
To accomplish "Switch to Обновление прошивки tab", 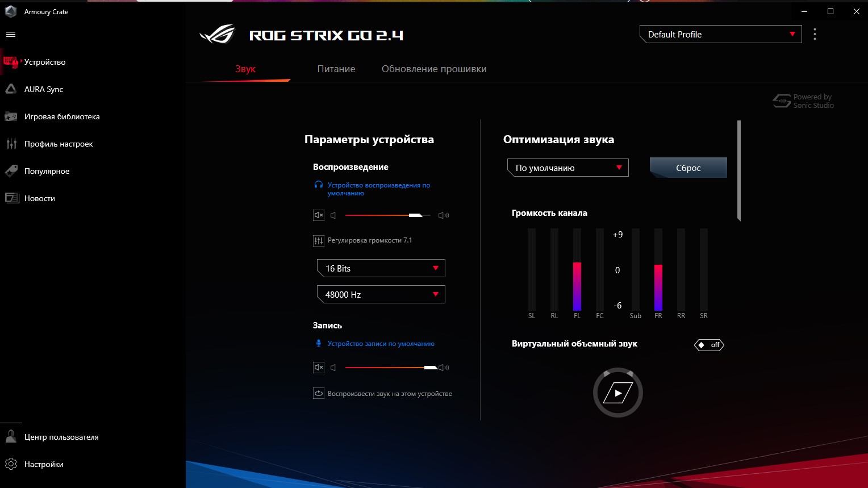I will click(x=434, y=69).
